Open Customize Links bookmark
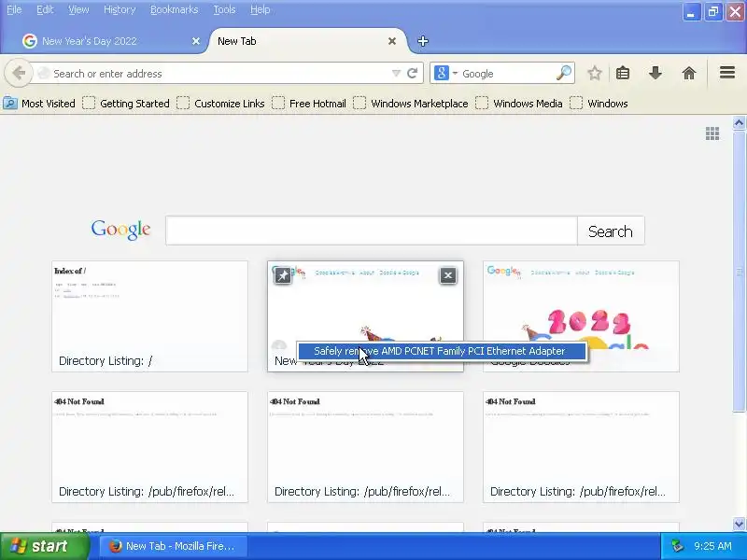This screenshot has height=560, width=747. click(220, 104)
